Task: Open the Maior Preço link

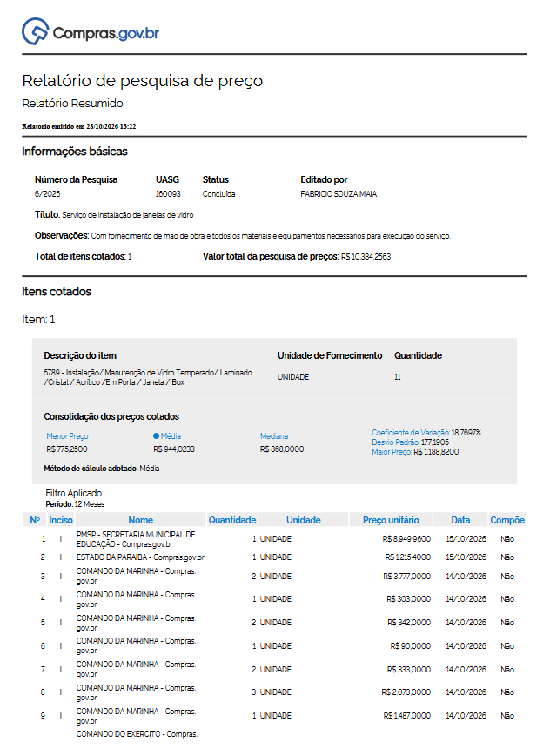Action: click(x=392, y=452)
